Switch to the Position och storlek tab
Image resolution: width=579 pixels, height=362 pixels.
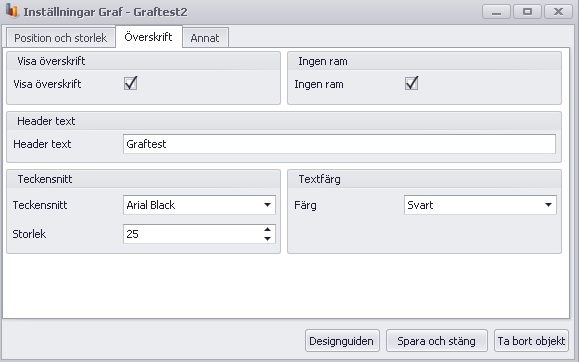[x=61, y=38]
